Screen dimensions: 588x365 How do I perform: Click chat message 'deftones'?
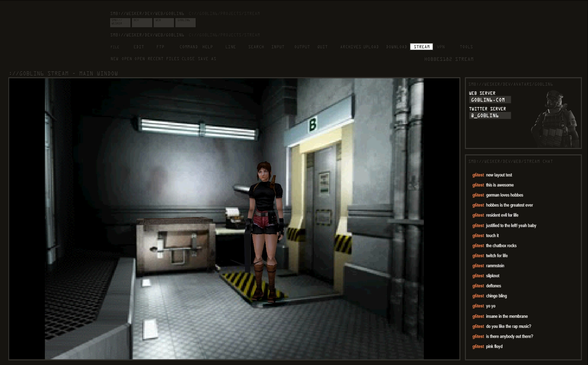pyautogui.click(x=494, y=286)
